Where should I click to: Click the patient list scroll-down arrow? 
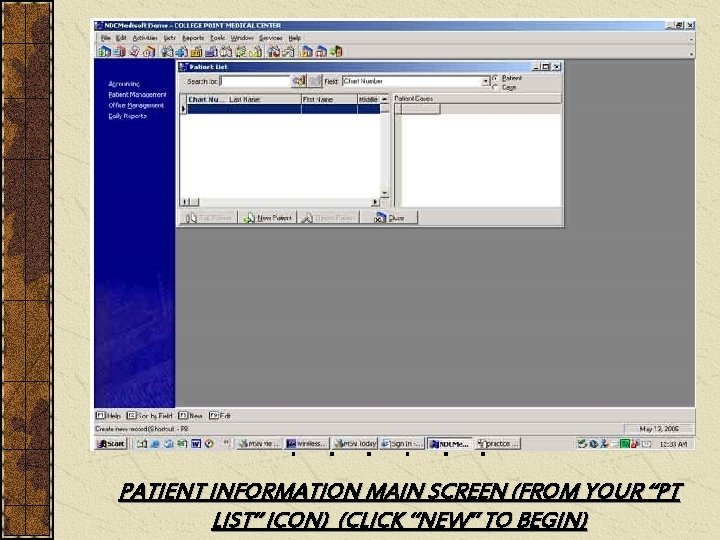[385, 193]
